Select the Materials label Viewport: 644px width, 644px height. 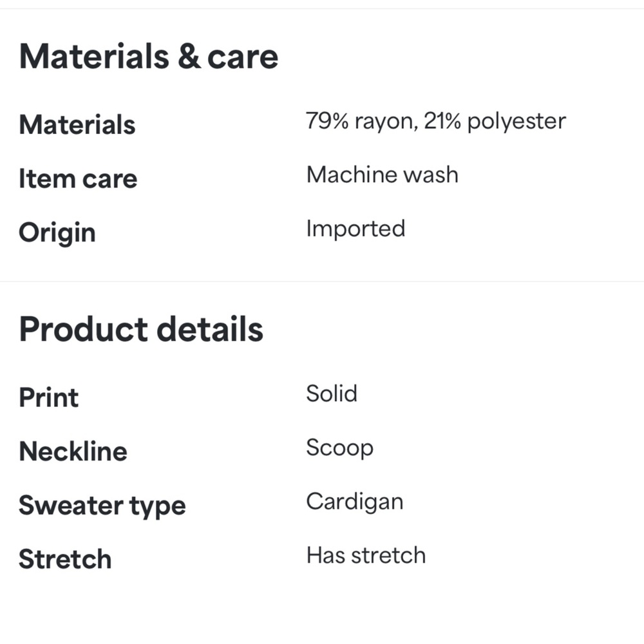tap(77, 124)
